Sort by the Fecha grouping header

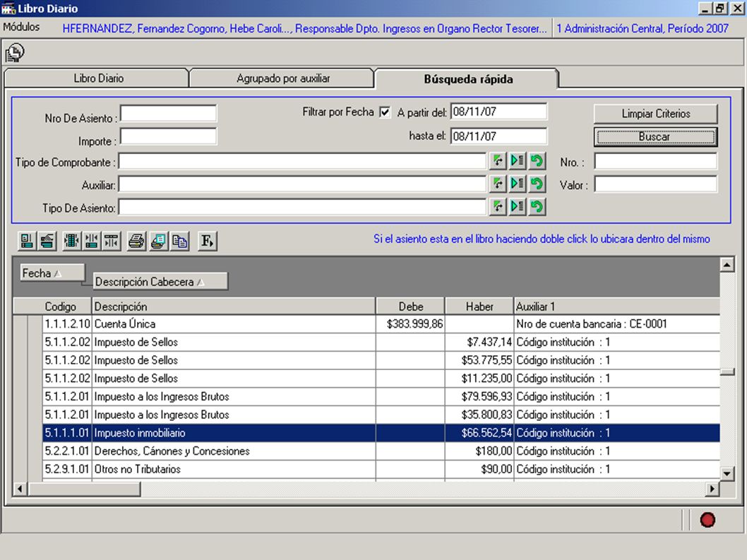pos(52,273)
